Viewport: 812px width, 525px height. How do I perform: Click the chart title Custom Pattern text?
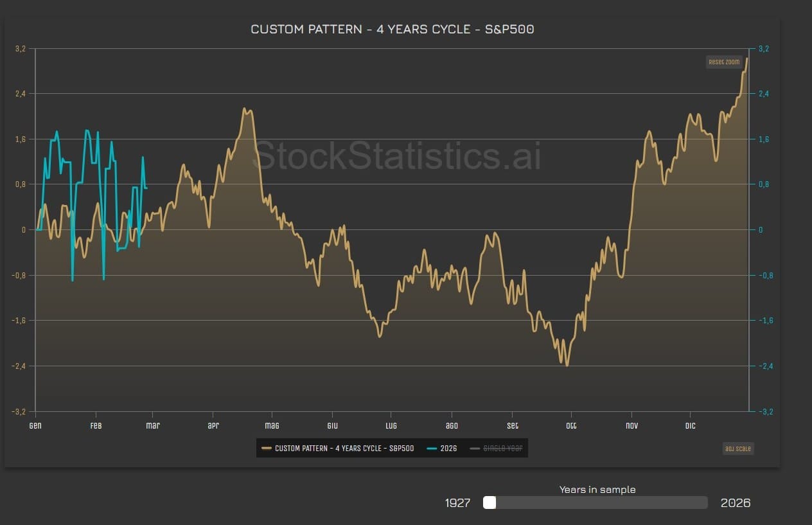[392, 30]
